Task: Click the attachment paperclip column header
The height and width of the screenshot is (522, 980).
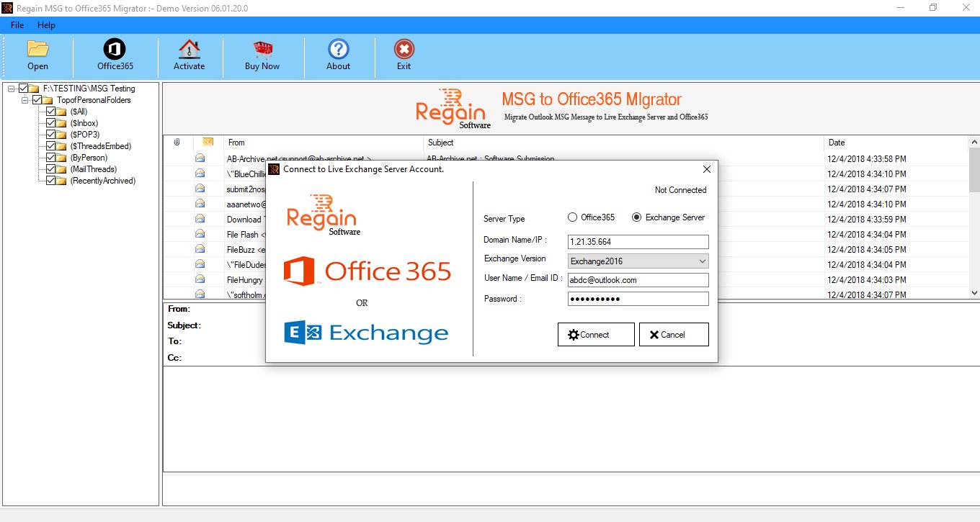Action: pos(177,143)
